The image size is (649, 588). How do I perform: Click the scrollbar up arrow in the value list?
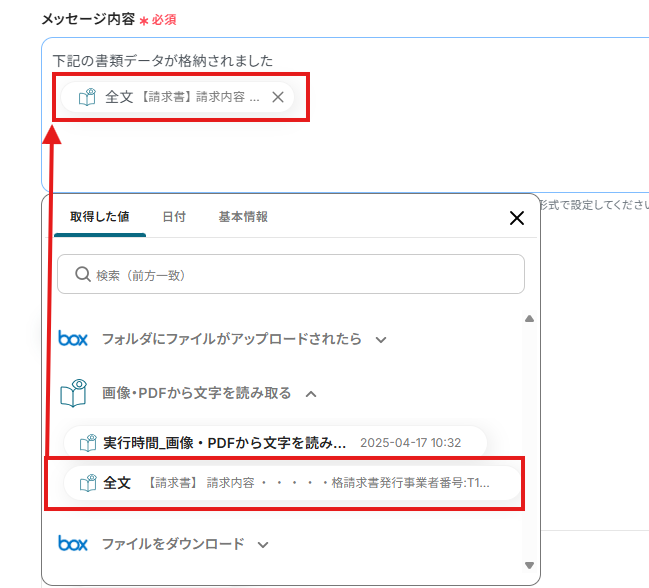[x=529, y=319]
